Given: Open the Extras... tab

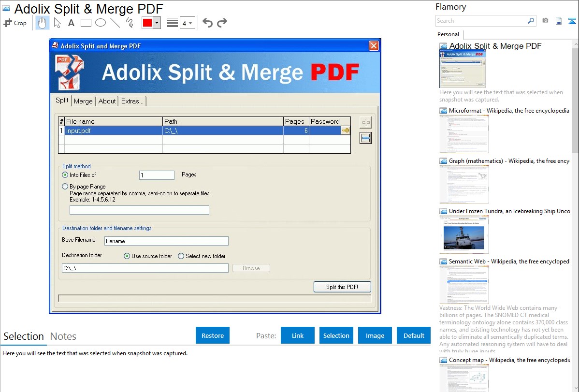Looking at the screenshot, I should (132, 101).
